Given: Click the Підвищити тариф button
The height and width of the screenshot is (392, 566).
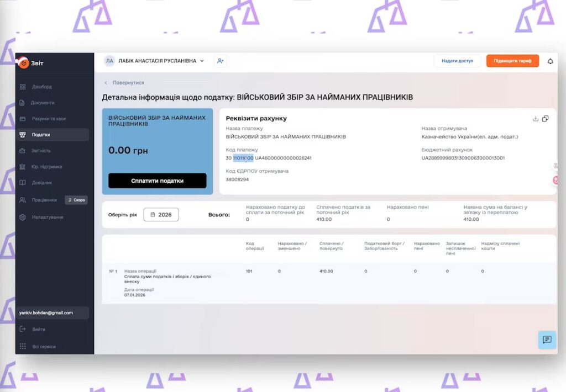Looking at the screenshot, I should click(x=512, y=61).
